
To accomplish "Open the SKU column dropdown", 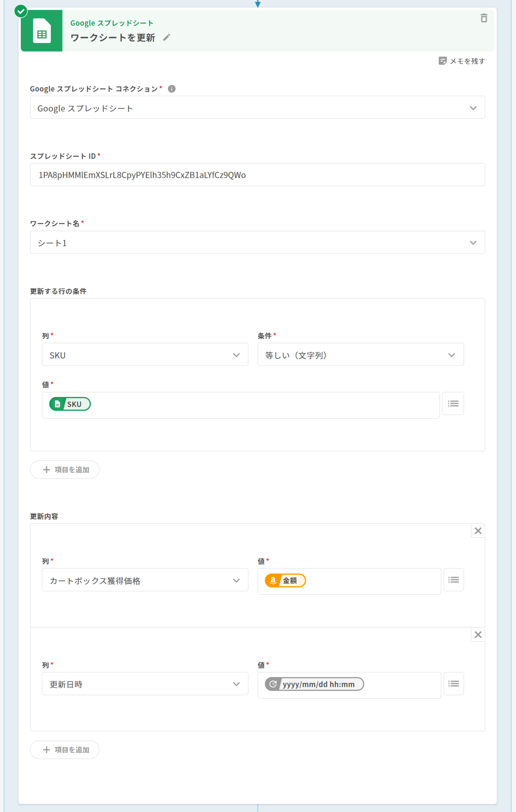I will (145, 354).
